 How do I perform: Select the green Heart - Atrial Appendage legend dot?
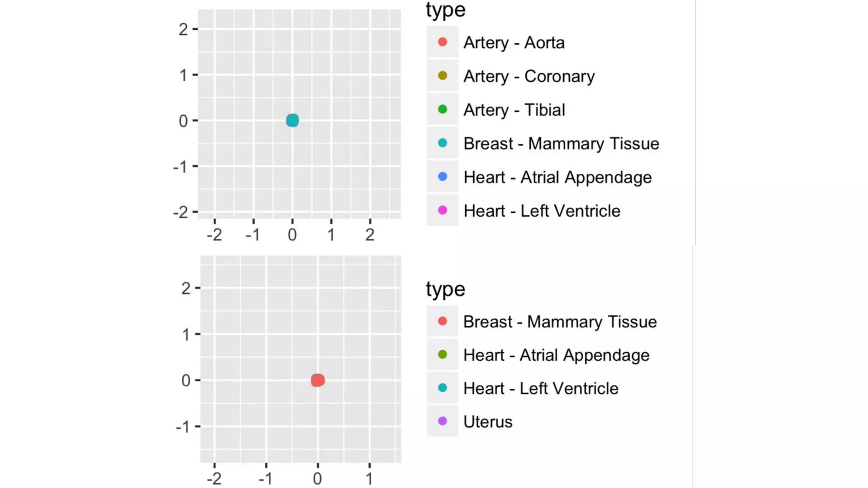click(x=442, y=355)
